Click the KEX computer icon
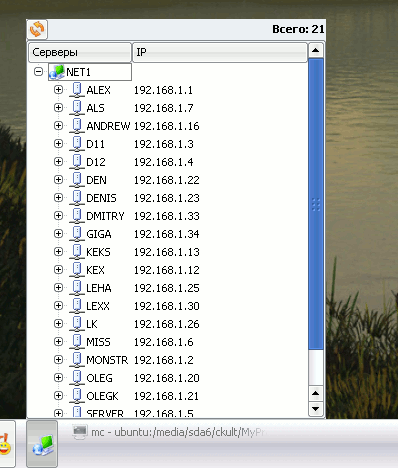 77,270
